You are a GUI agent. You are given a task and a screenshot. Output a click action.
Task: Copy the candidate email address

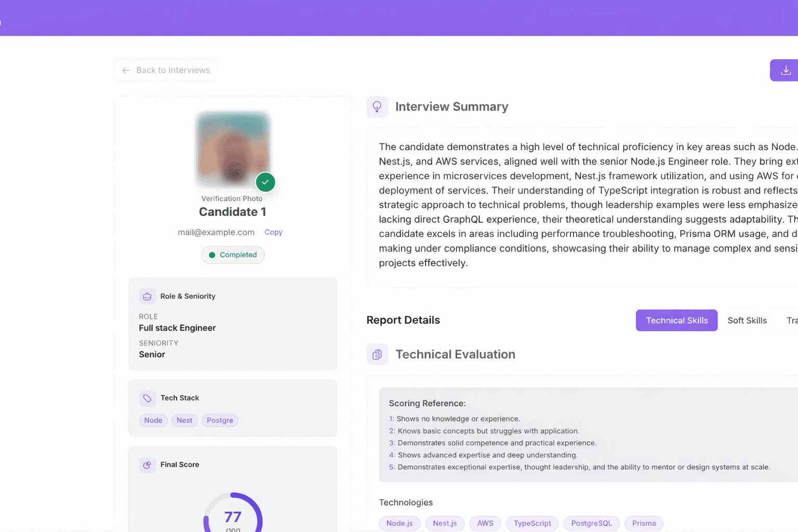click(x=273, y=232)
